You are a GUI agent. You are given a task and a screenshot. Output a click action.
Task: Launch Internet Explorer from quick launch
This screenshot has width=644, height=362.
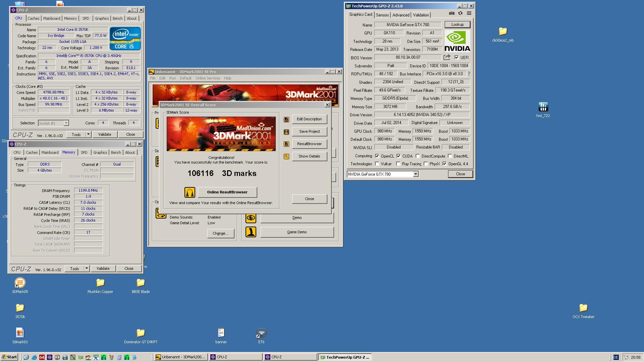pyautogui.click(x=34, y=357)
